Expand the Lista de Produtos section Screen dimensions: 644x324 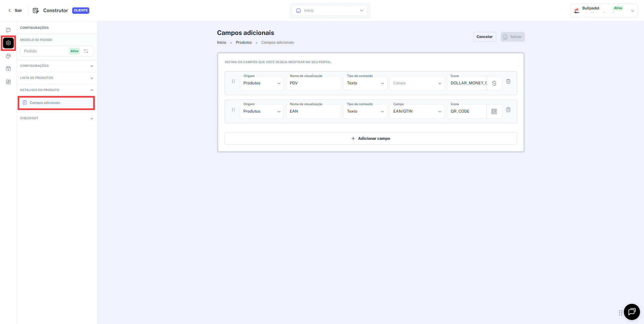[x=57, y=78]
